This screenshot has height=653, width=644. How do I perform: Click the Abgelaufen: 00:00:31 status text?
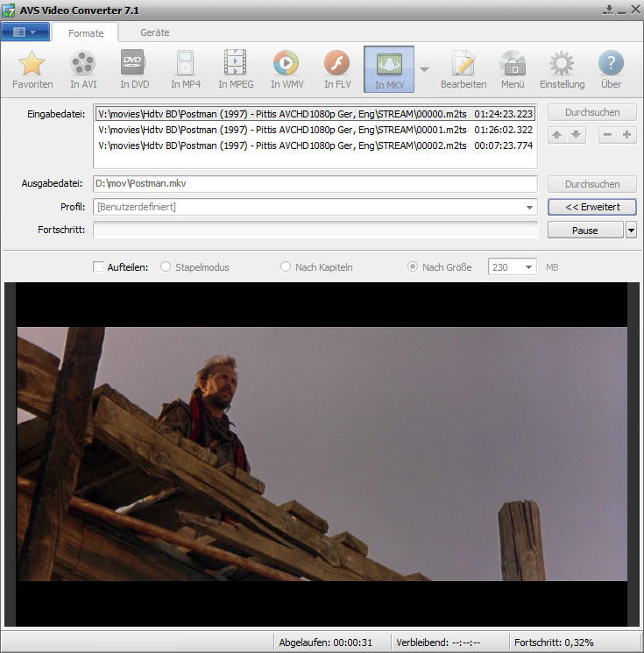pyautogui.click(x=326, y=642)
